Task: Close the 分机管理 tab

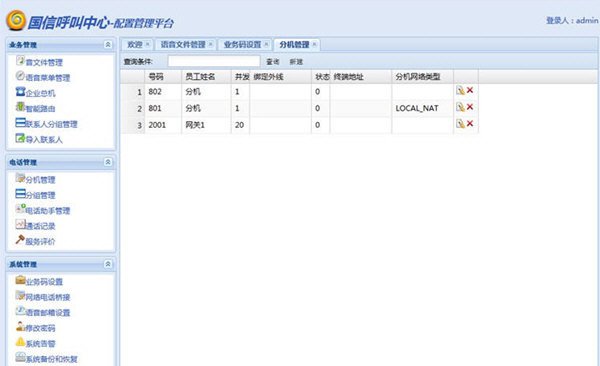Action: pyautogui.click(x=314, y=44)
